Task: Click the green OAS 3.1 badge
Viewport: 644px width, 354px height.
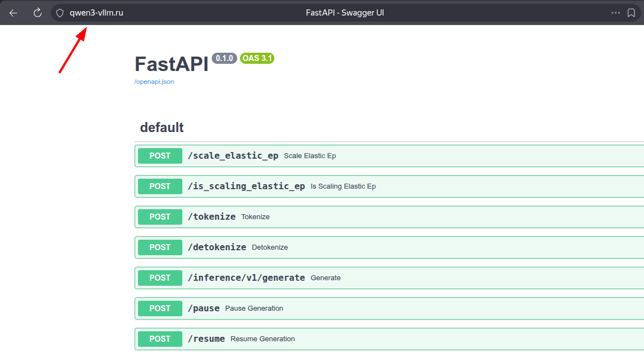Action: pos(257,58)
